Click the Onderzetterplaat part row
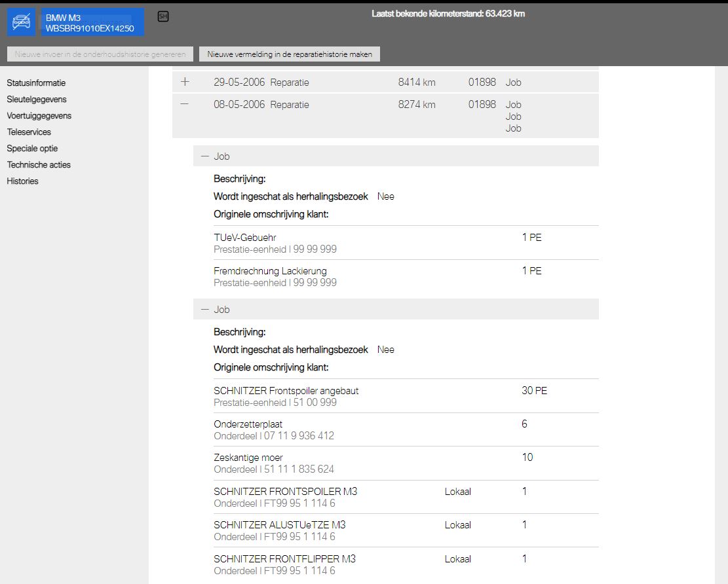The width and height of the screenshot is (728, 584). pos(406,429)
